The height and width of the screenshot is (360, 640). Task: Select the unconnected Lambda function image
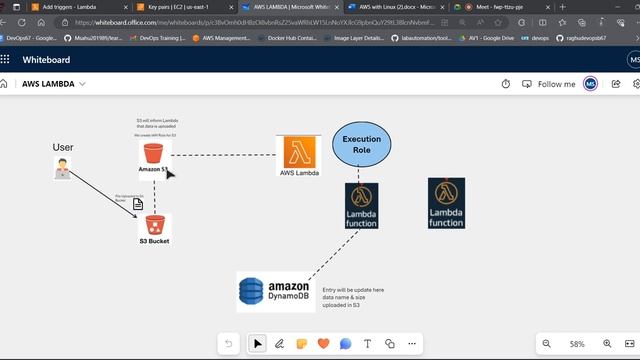click(x=447, y=203)
